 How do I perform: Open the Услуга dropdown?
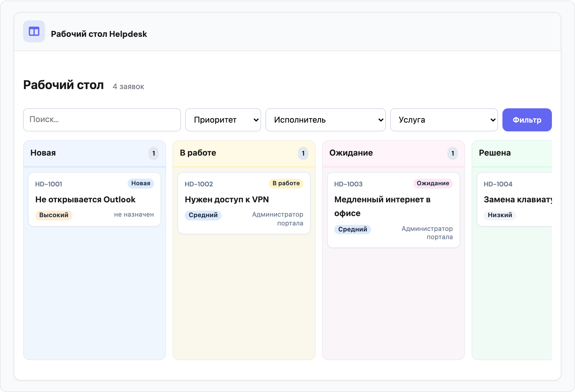(444, 120)
